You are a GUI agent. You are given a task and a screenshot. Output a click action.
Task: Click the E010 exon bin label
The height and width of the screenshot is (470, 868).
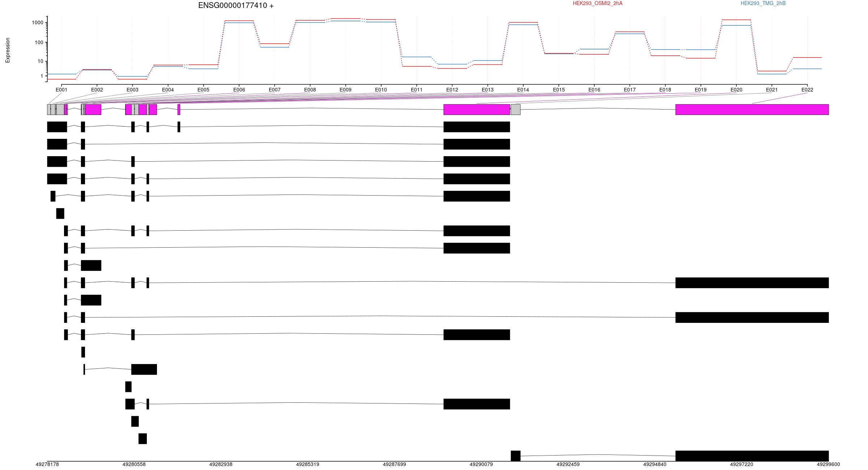point(381,90)
